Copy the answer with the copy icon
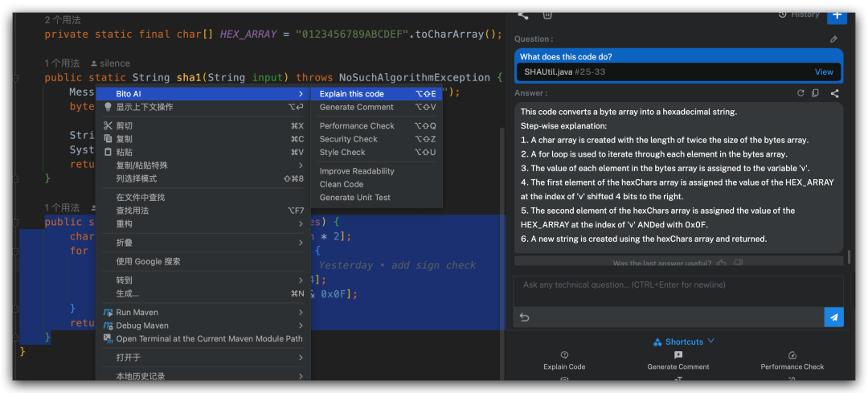This screenshot has height=393, width=868. click(x=815, y=93)
